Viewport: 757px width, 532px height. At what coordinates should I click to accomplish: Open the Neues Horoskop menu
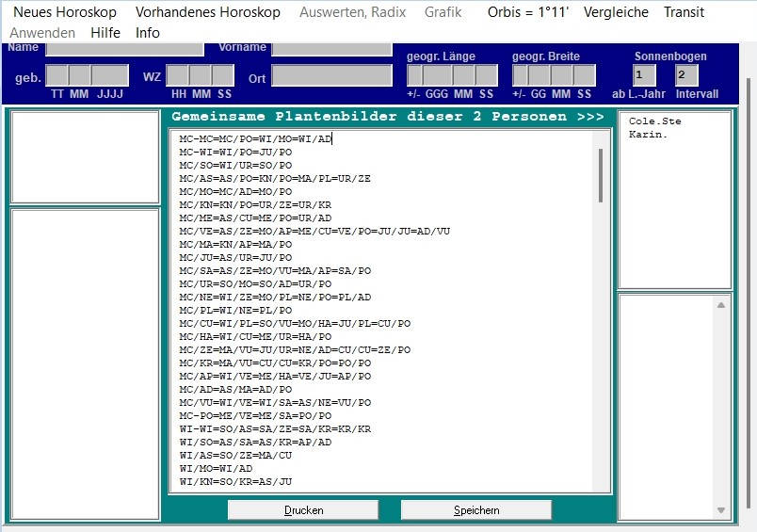tap(64, 12)
